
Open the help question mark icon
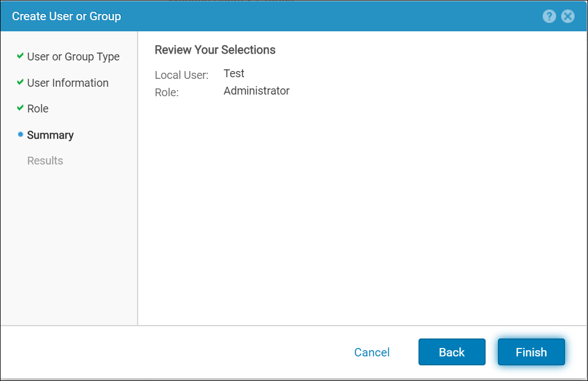click(x=549, y=16)
